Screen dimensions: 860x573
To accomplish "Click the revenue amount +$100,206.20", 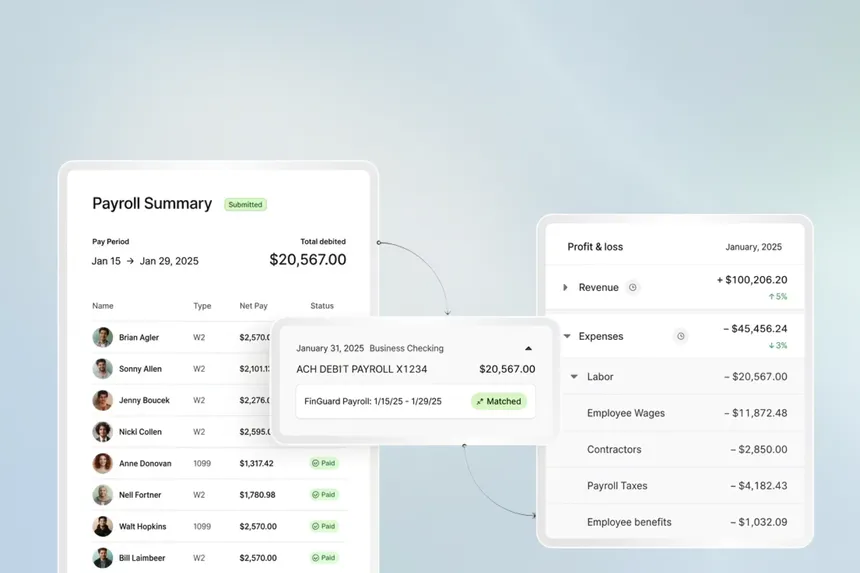I will [x=752, y=280].
